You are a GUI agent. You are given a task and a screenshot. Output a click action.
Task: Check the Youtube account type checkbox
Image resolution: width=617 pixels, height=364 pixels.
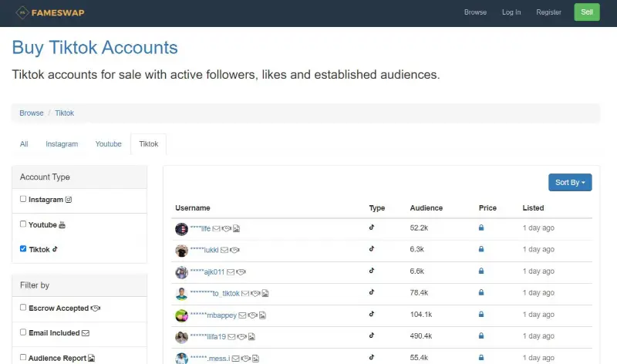pyautogui.click(x=23, y=224)
